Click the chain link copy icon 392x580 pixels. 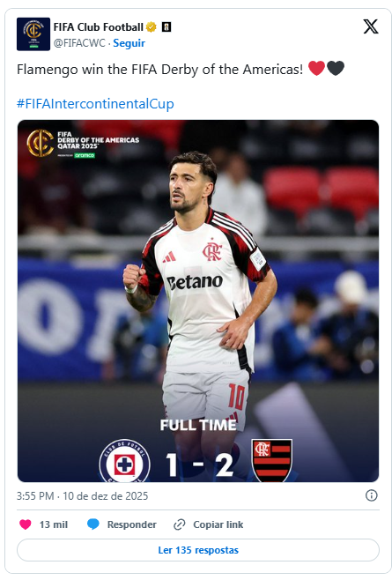[x=180, y=524]
